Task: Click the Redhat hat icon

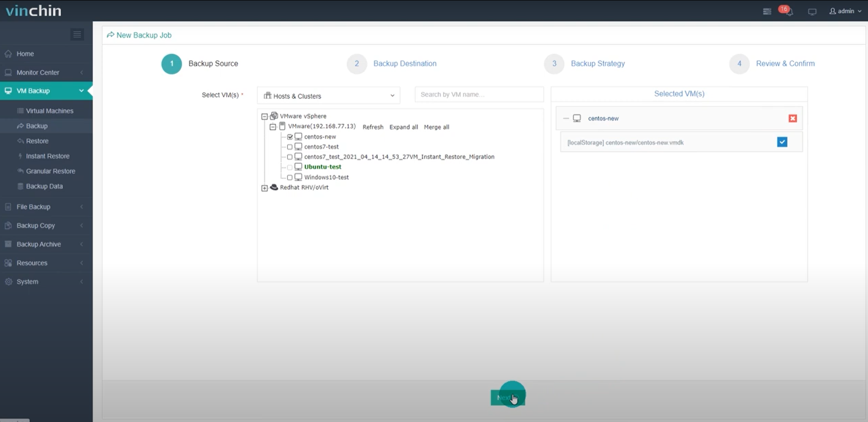Action: coord(274,187)
